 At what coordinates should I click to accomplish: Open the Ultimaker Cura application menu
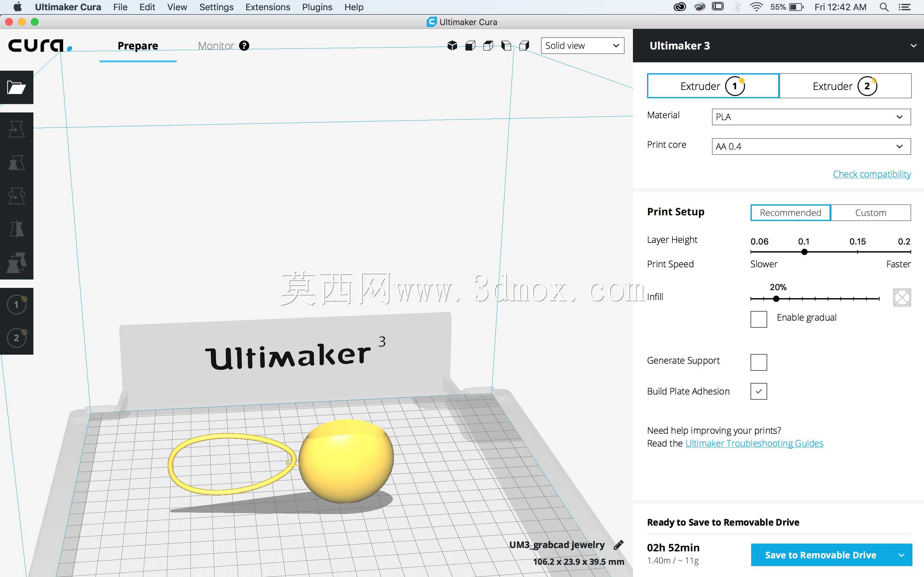(x=68, y=7)
